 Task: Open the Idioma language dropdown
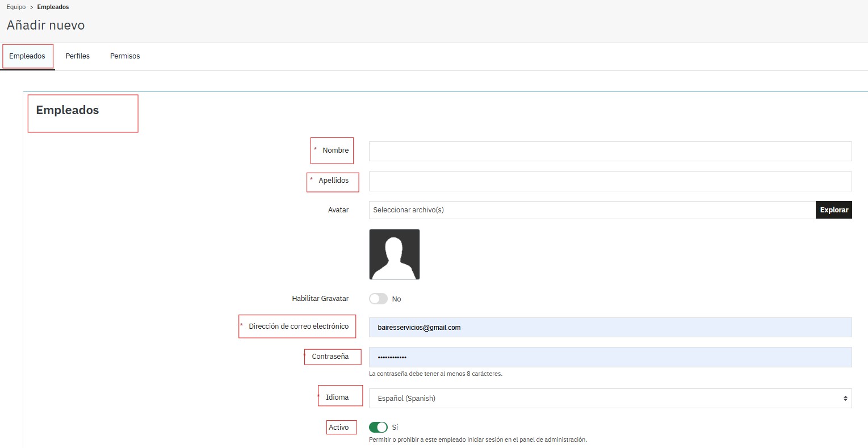(610, 398)
